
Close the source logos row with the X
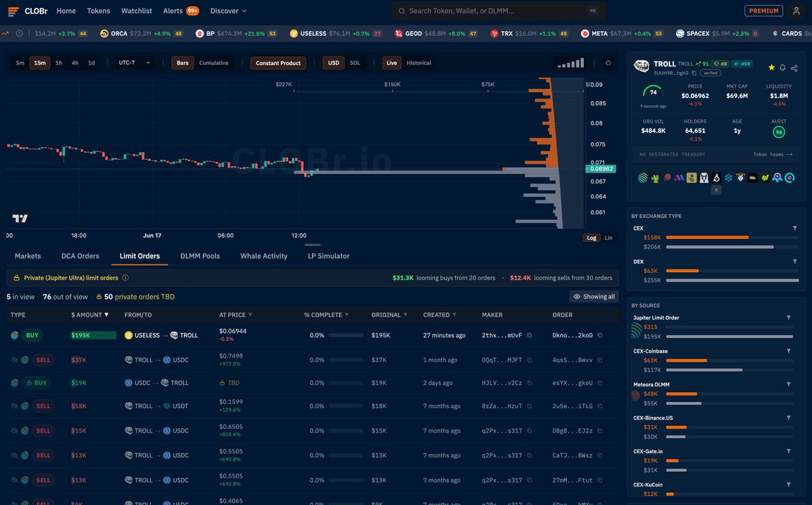(717, 190)
